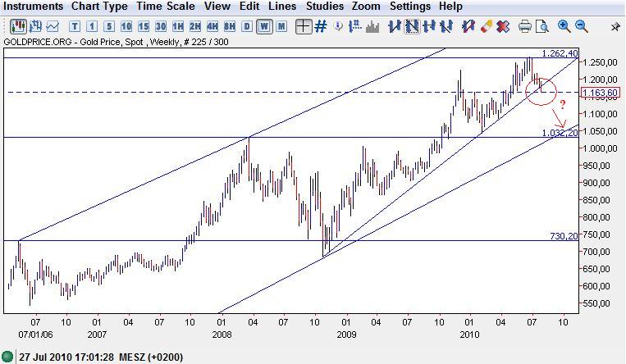Toggle the weekly W time scale

[x=264, y=26]
